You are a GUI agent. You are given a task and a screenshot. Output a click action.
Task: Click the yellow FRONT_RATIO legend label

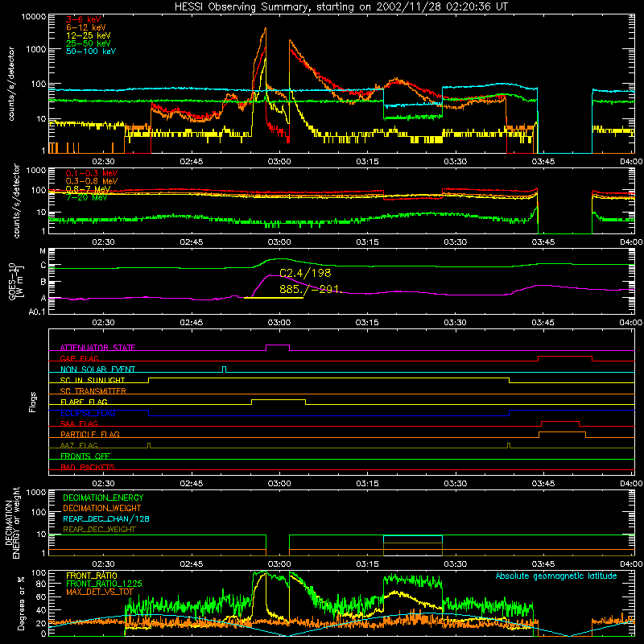(x=92, y=576)
